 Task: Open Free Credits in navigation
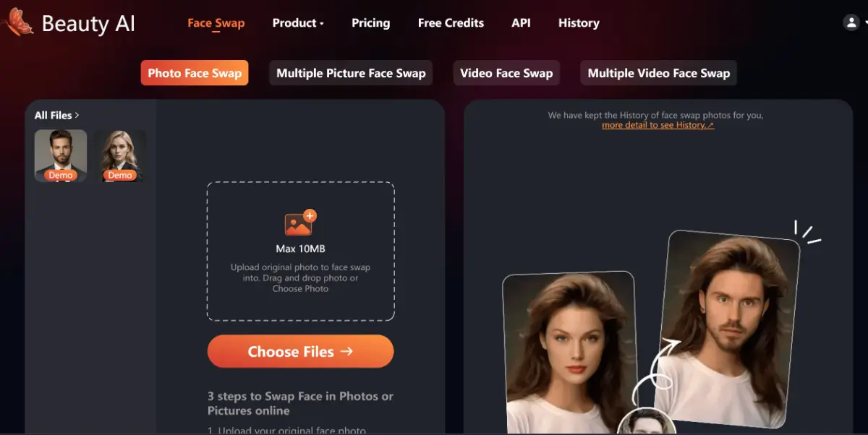click(x=451, y=23)
